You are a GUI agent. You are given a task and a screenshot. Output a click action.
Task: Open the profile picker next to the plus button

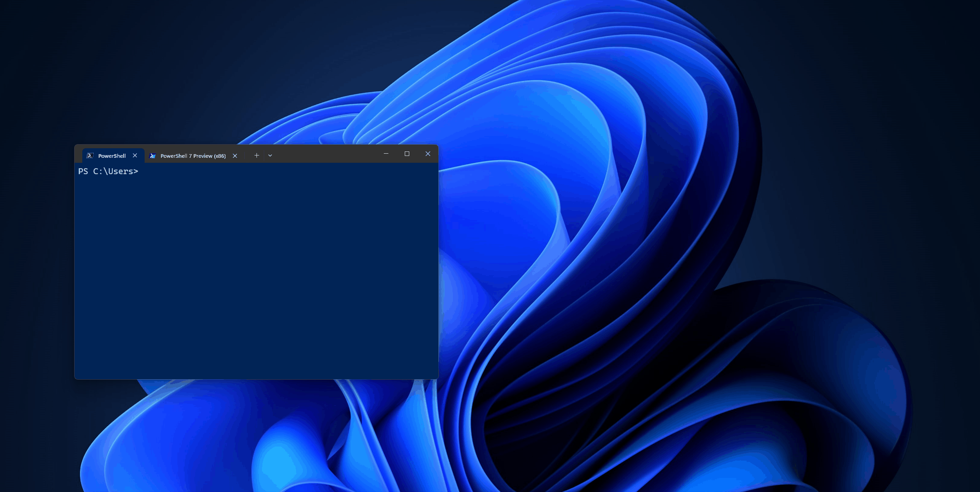(x=270, y=156)
